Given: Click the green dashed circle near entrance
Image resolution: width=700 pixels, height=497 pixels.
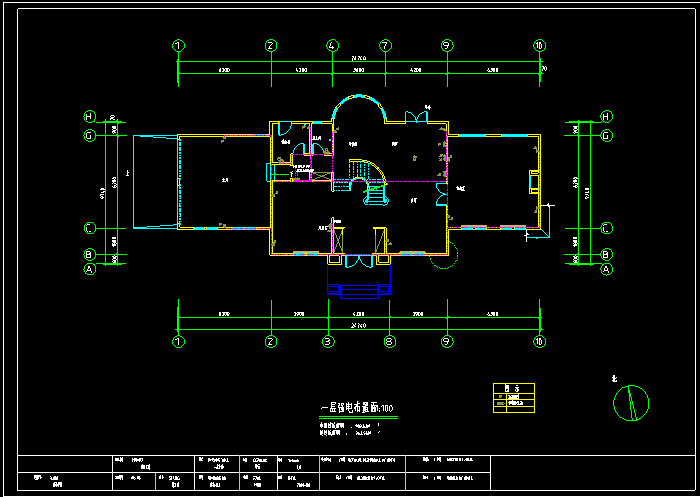Looking at the screenshot, I should click(x=444, y=257).
